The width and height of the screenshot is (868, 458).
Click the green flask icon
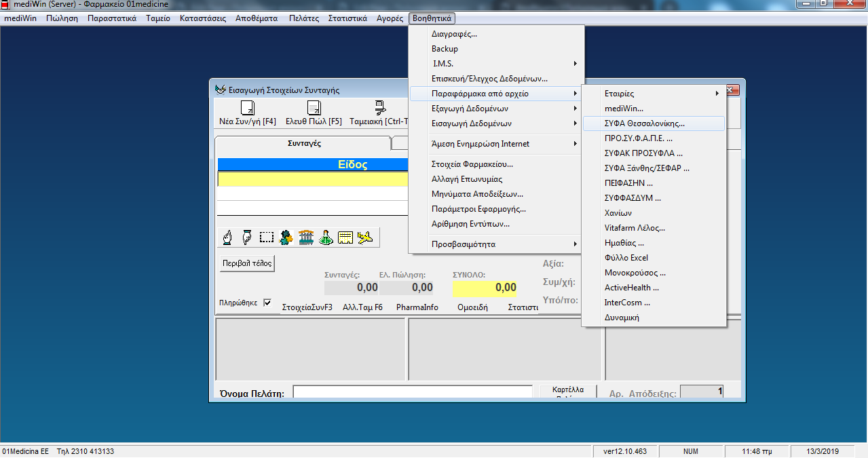click(326, 237)
